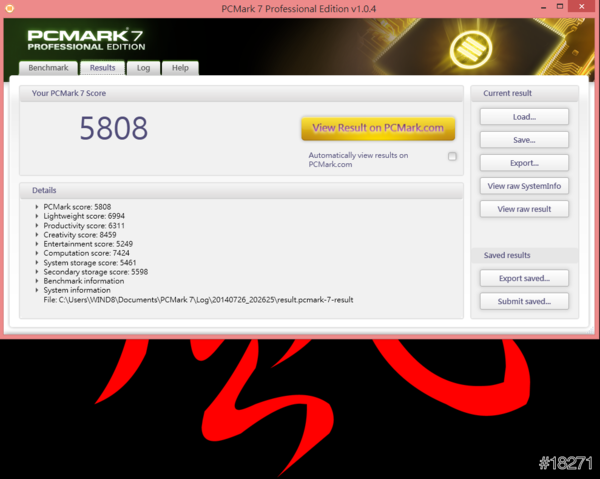This screenshot has width=600, height=479.
Task: Click the Lightweight score: 6994 text
Action: pos(84,216)
